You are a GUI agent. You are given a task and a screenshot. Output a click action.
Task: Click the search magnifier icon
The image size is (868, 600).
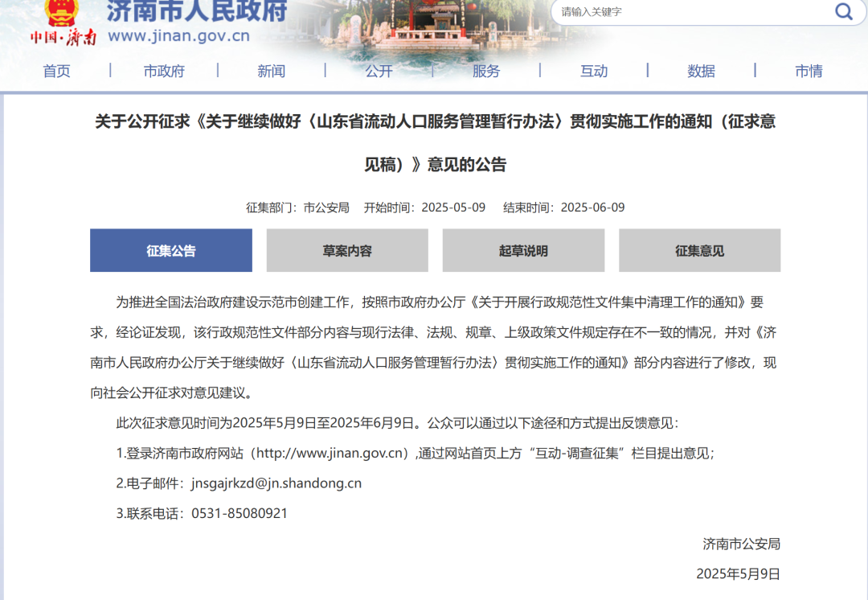click(x=843, y=11)
